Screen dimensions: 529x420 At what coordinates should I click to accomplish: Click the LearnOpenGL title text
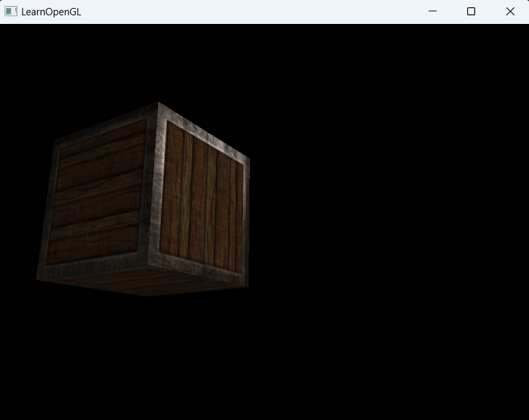[51, 12]
